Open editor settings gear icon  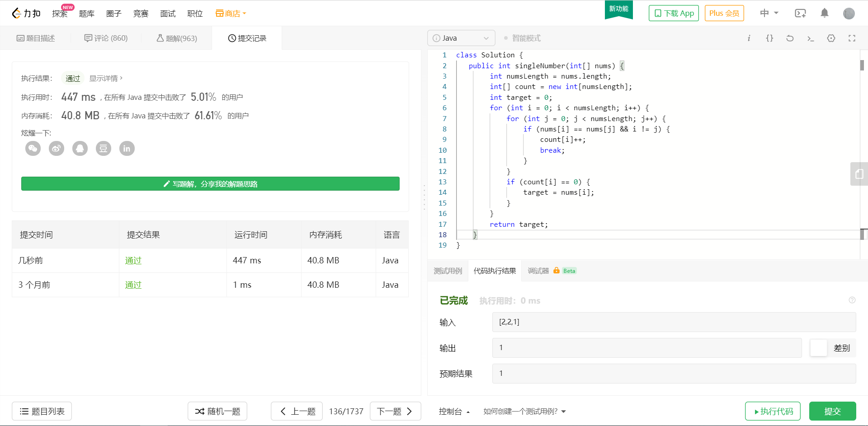831,38
